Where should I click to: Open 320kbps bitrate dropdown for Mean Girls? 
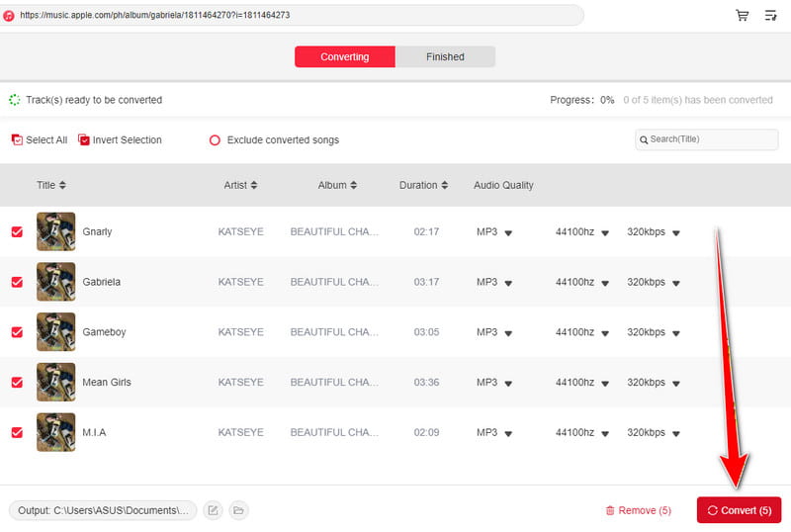coord(676,384)
